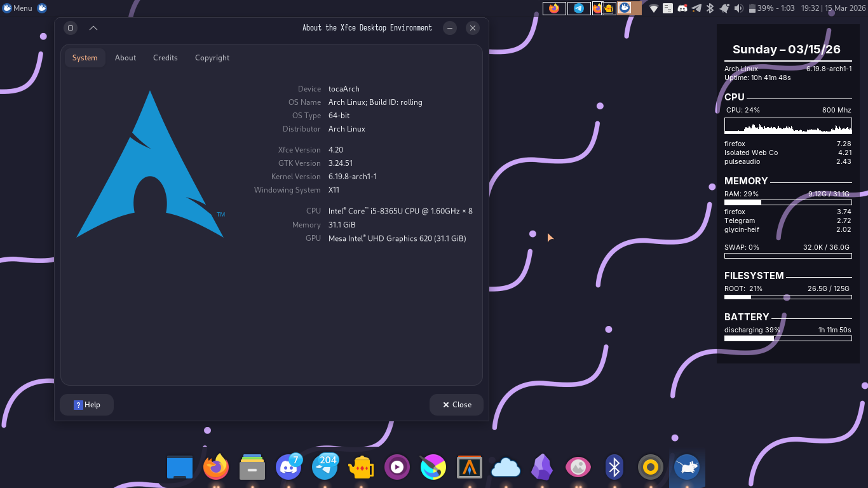Click the device name tocaArch

[344, 89]
